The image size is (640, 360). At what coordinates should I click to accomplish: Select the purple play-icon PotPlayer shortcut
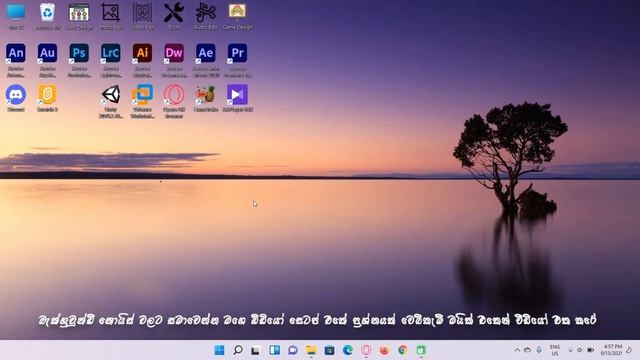pos(237,98)
